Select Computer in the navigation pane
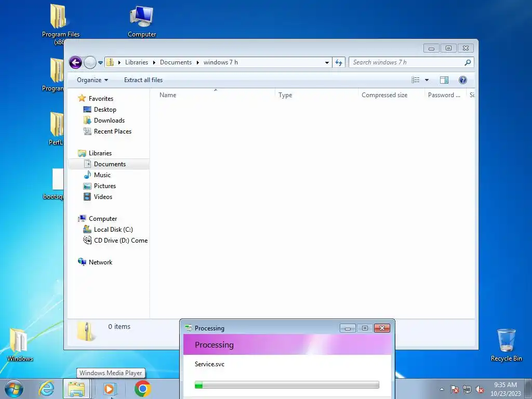 pyautogui.click(x=102, y=219)
